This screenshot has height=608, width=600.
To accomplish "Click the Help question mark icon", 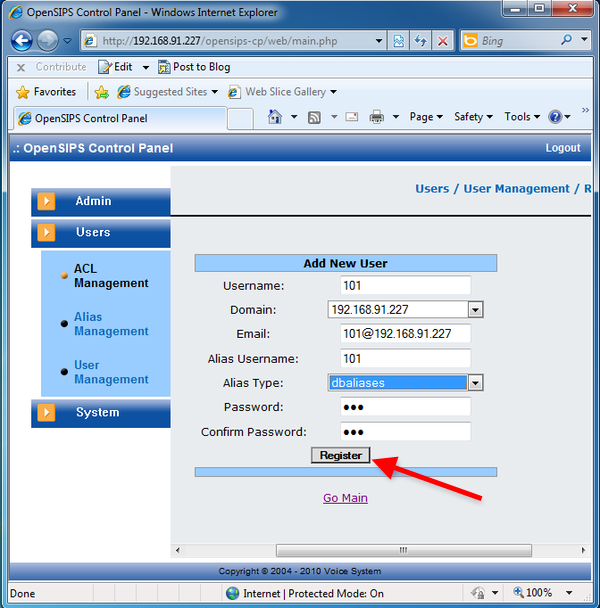I will point(555,117).
